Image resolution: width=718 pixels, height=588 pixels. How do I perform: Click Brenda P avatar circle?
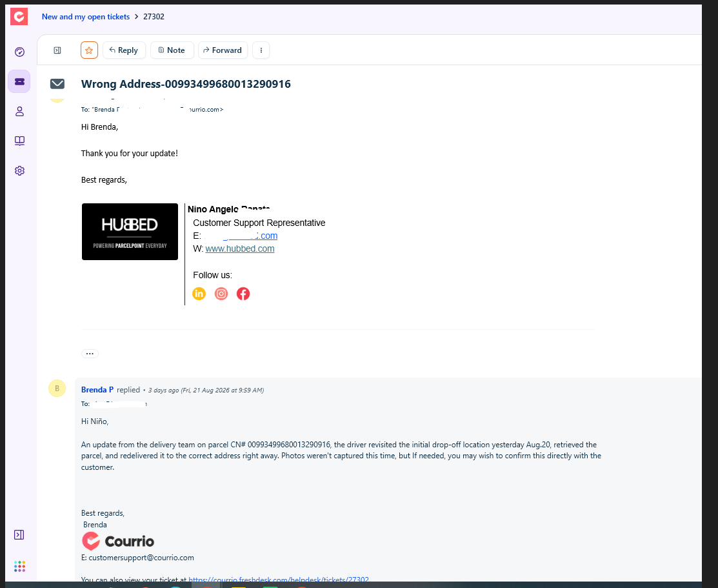pyautogui.click(x=57, y=388)
